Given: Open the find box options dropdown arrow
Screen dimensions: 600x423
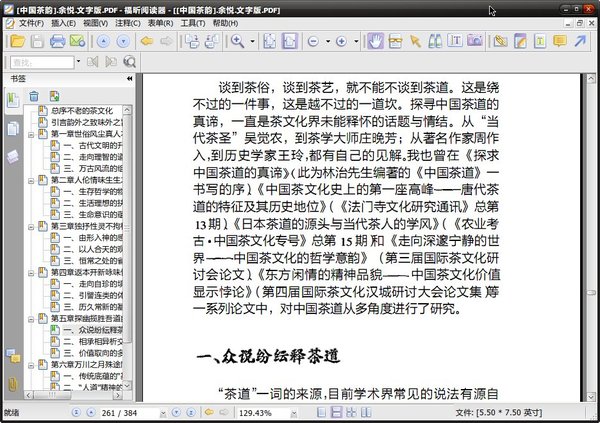Looking at the screenshot, I should point(78,61).
